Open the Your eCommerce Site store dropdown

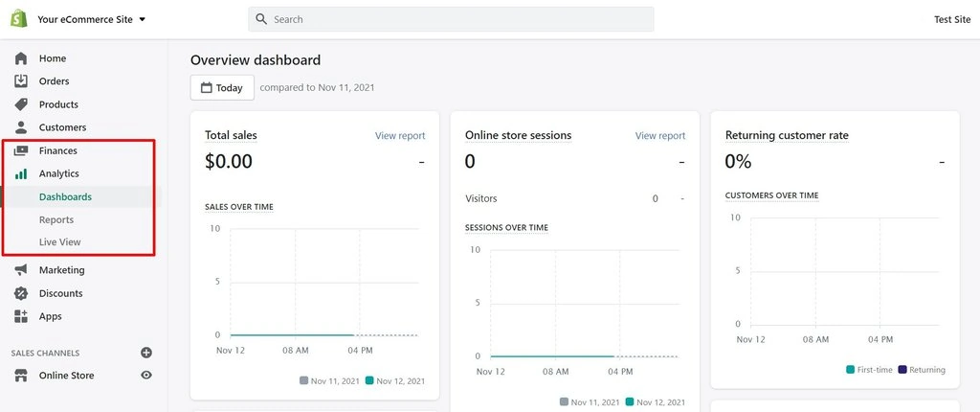[91, 19]
